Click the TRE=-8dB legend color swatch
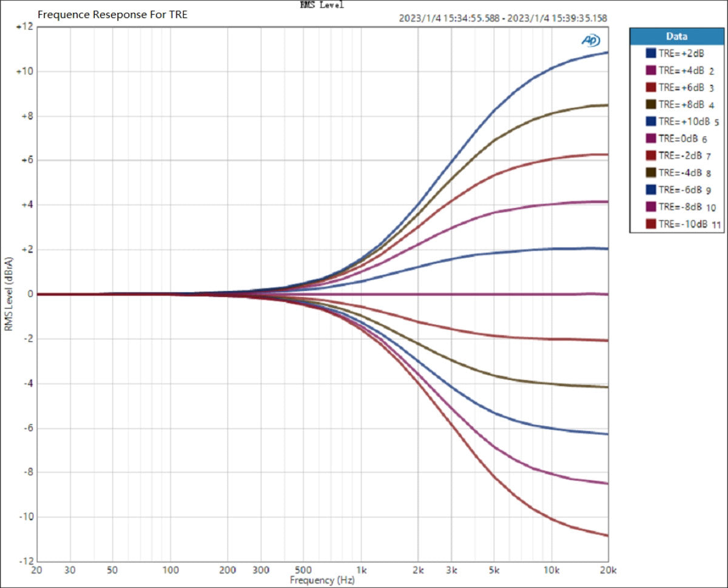 pyautogui.click(x=651, y=207)
